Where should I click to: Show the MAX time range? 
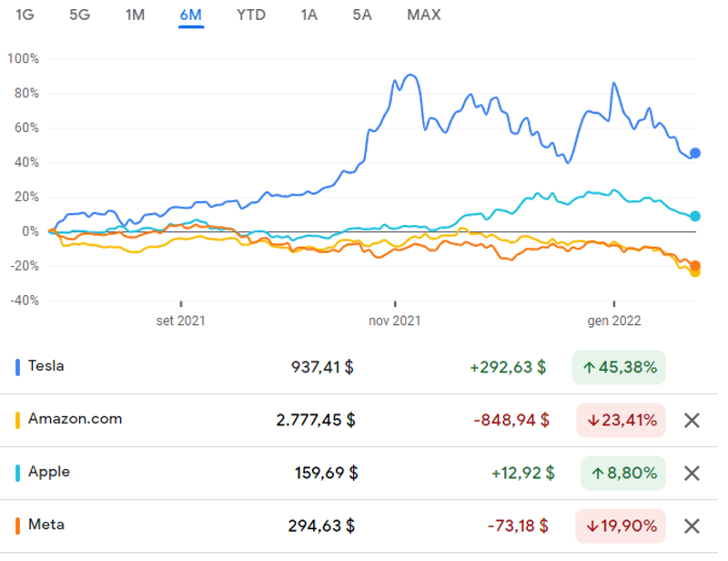[424, 15]
